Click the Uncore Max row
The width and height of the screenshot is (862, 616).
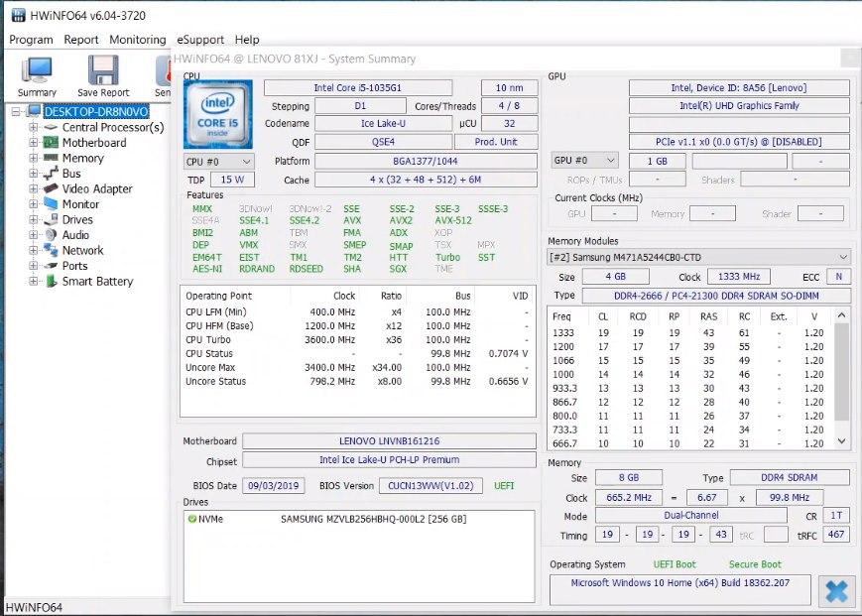pos(357,367)
